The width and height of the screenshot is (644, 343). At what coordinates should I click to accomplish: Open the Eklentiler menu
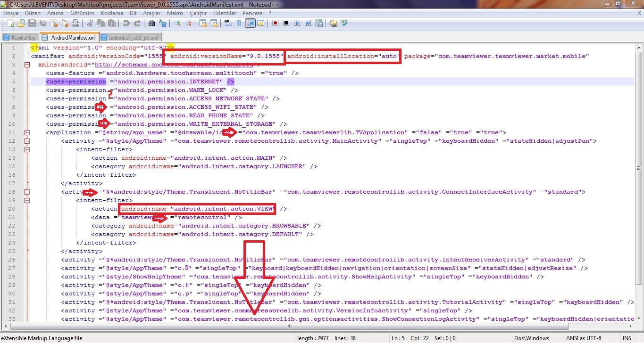(x=225, y=13)
